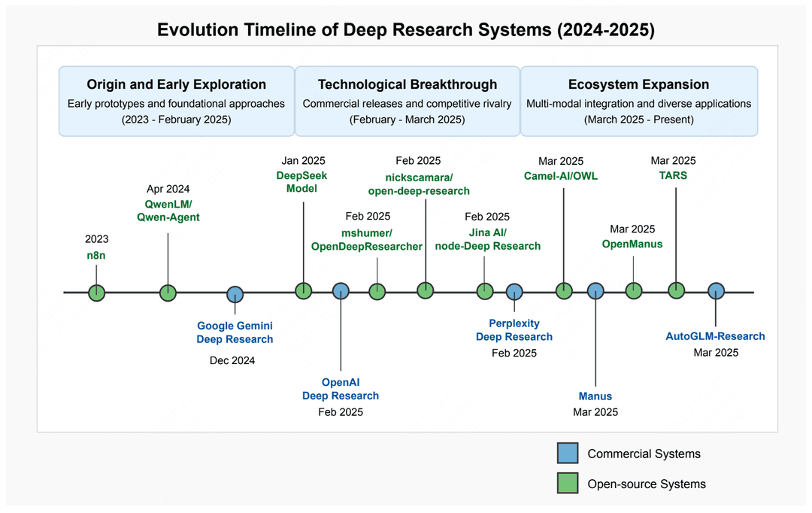This screenshot has height=513, width=812.
Task: Click the blue Commercial Systems legend swatch
Action: pos(568,453)
